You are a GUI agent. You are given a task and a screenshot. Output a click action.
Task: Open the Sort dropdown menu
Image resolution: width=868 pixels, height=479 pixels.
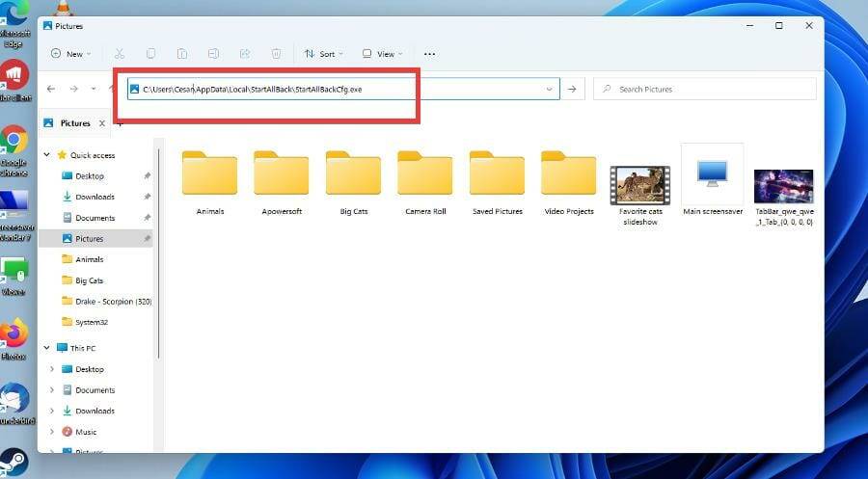pos(324,54)
